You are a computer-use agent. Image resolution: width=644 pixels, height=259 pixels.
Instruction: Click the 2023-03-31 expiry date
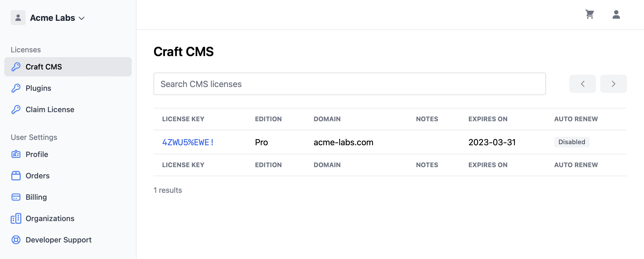click(492, 142)
